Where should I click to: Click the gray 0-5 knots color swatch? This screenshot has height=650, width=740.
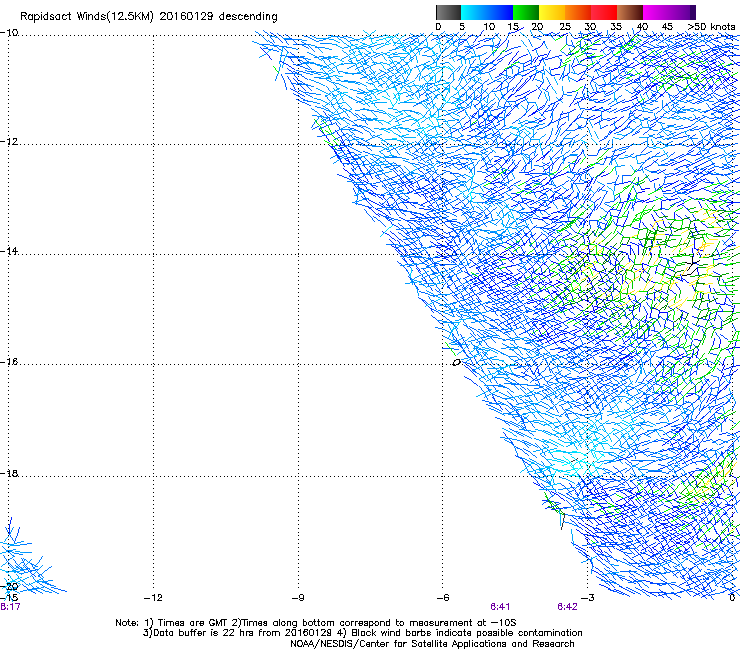click(448, 12)
